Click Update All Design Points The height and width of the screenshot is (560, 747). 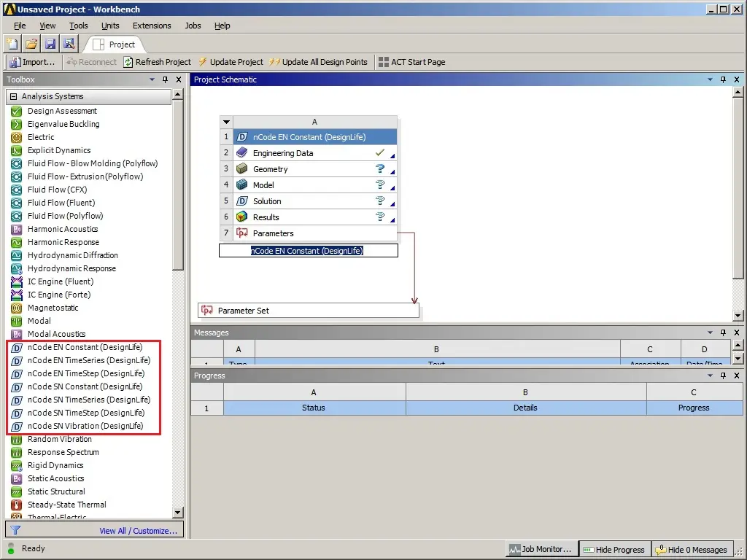pyautogui.click(x=318, y=62)
